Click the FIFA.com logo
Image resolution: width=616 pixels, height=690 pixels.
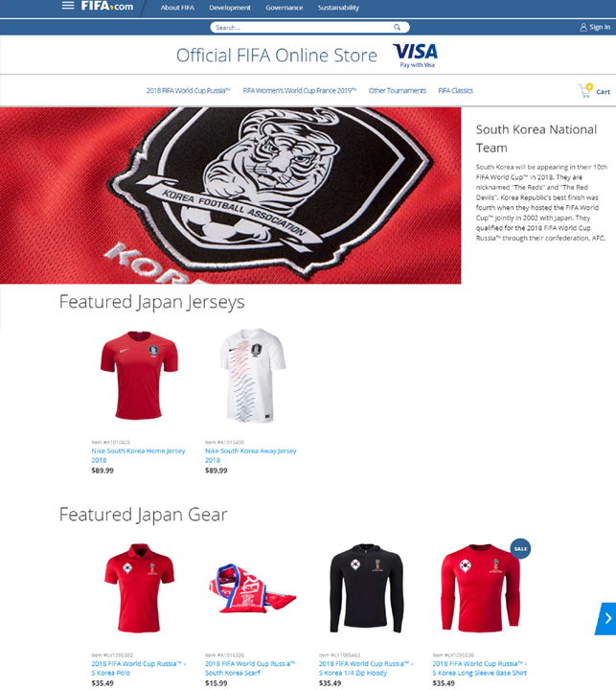(x=107, y=6)
